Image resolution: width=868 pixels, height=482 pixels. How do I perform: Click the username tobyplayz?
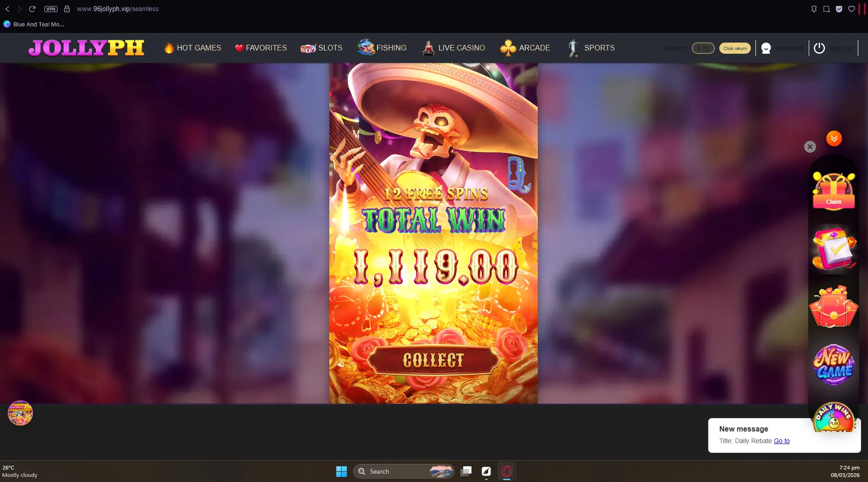point(790,48)
